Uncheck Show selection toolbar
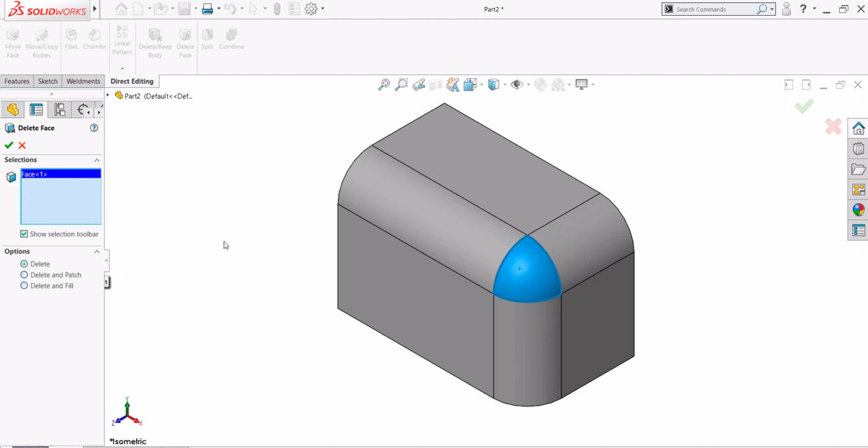Screen dimensions: 868x448 click(24, 234)
